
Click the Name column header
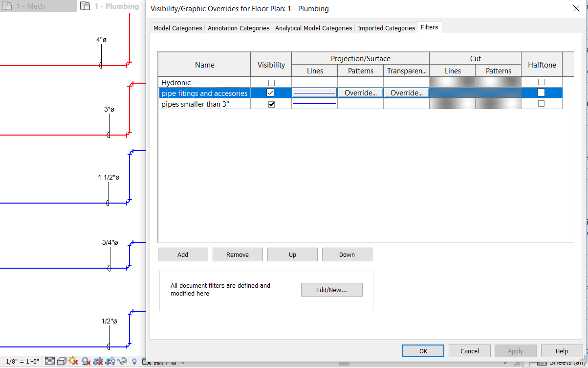[204, 65]
